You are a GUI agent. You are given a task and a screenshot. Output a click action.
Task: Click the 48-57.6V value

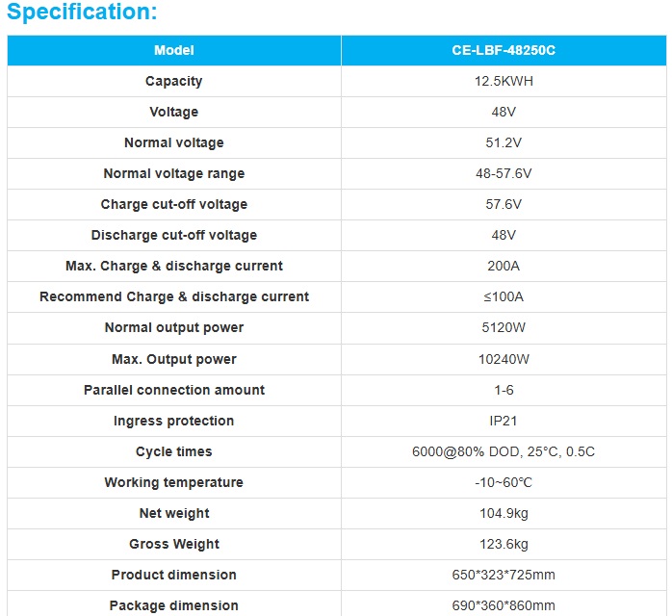coord(504,173)
